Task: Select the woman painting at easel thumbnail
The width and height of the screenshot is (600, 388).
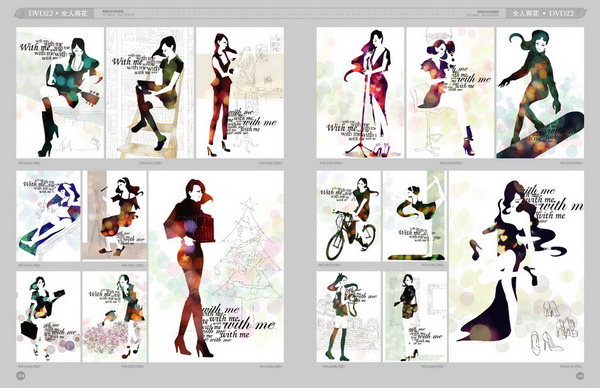Action: [x=114, y=216]
